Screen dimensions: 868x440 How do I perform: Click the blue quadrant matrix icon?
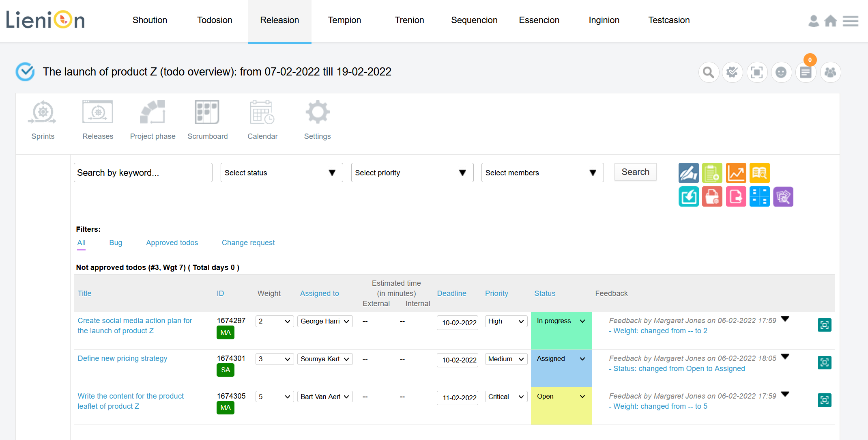tap(759, 197)
